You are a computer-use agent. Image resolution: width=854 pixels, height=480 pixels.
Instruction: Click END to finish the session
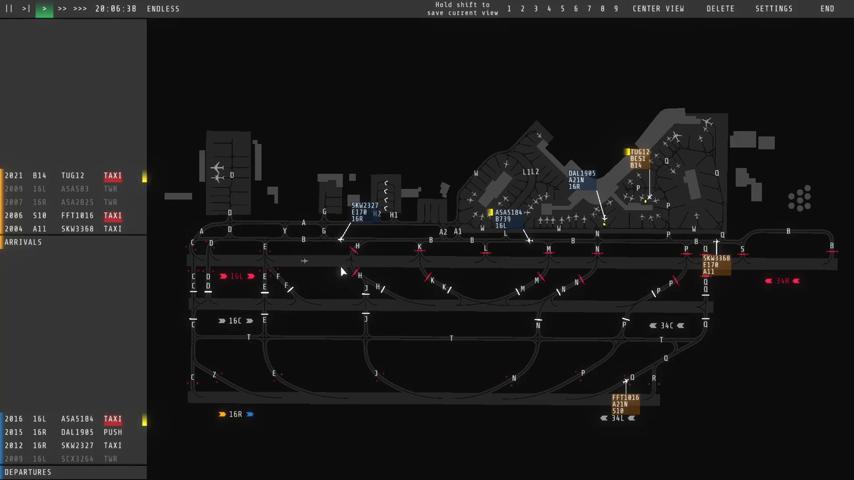click(x=827, y=9)
